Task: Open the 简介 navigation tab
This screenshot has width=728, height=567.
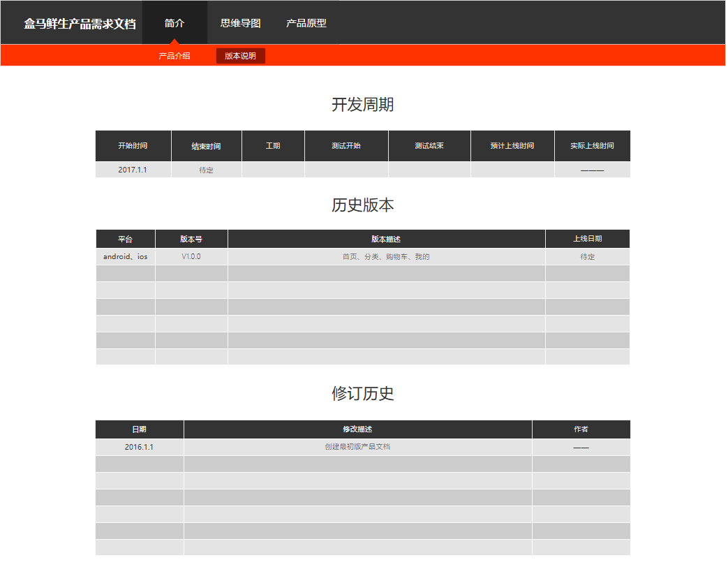Action: [x=174, y=23]
